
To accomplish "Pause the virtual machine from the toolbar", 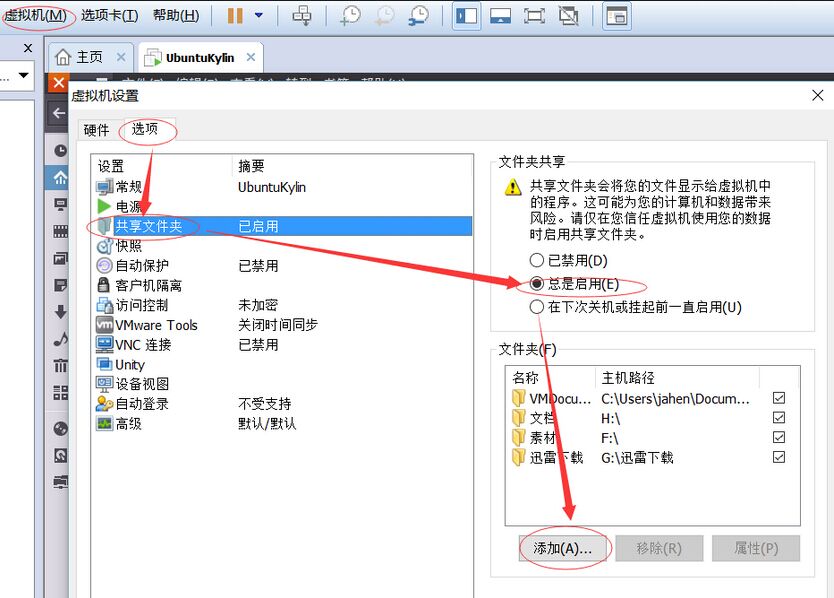I will 235,15.
